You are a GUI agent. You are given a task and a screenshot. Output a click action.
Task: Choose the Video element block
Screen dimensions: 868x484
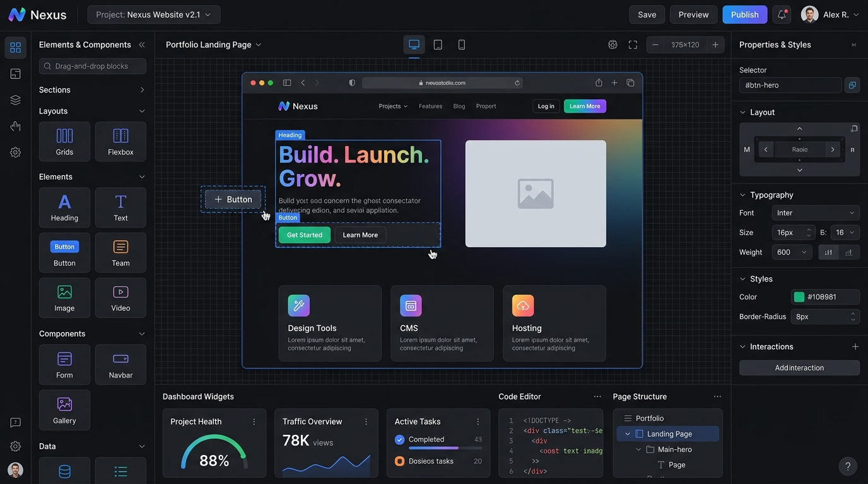click(x=120, y=298)
